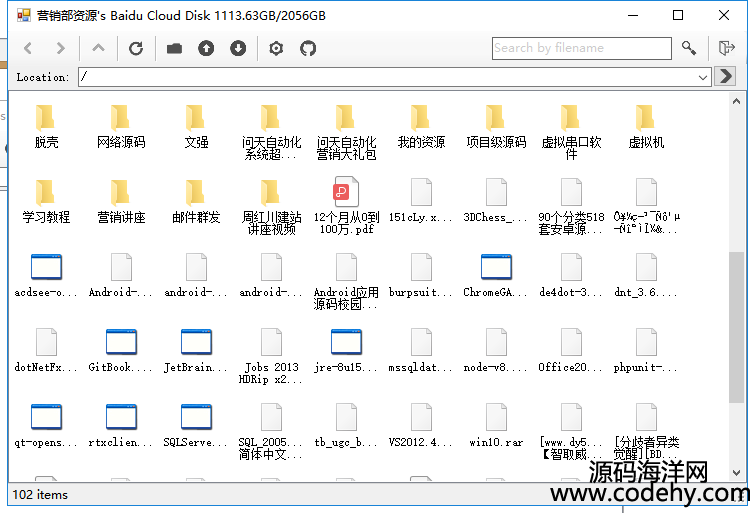Select the burpsuit... file
Screen dimensions: 755x513
421,276
